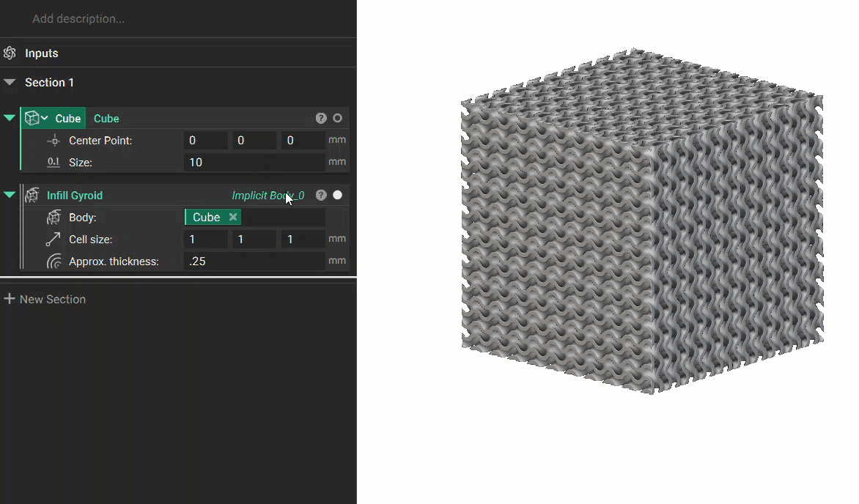Open help for the Cube block
The height and width of the screenshot is (504, 859).
coord(321,119)
